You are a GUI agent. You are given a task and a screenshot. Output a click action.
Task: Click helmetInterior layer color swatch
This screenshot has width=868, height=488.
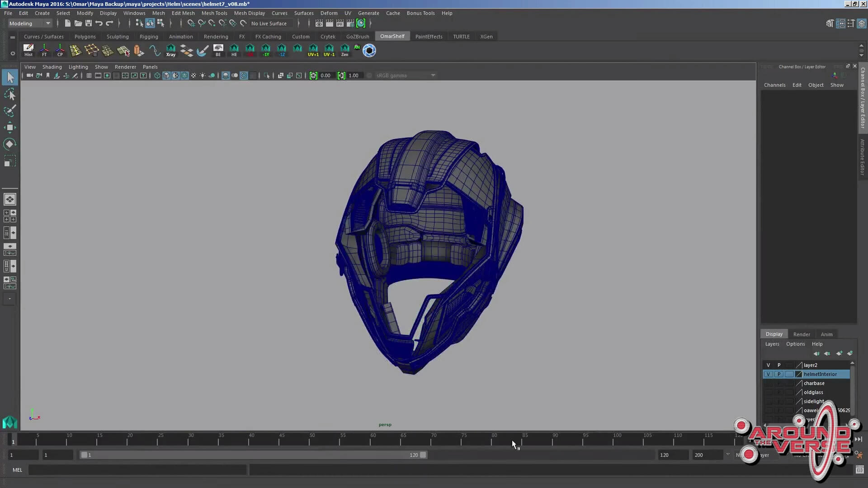[798, 374]
